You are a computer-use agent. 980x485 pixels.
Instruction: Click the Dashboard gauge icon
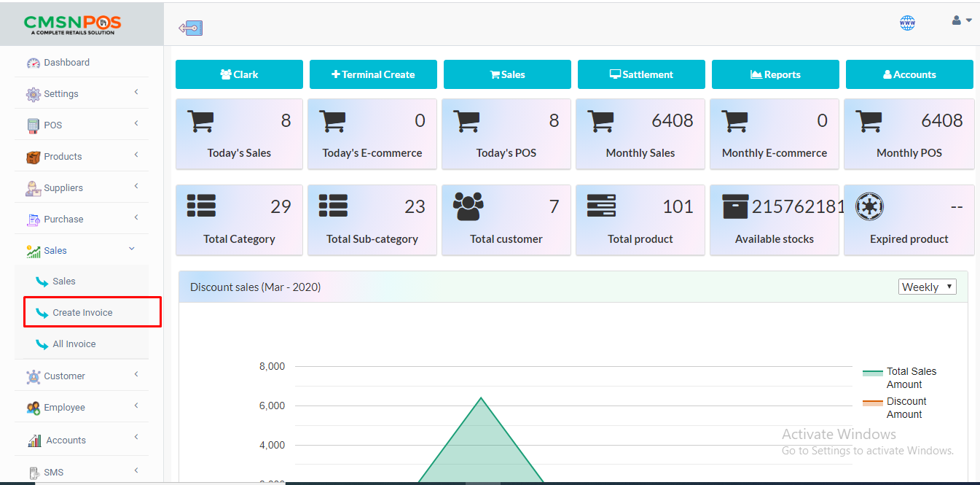coord(34,63)
